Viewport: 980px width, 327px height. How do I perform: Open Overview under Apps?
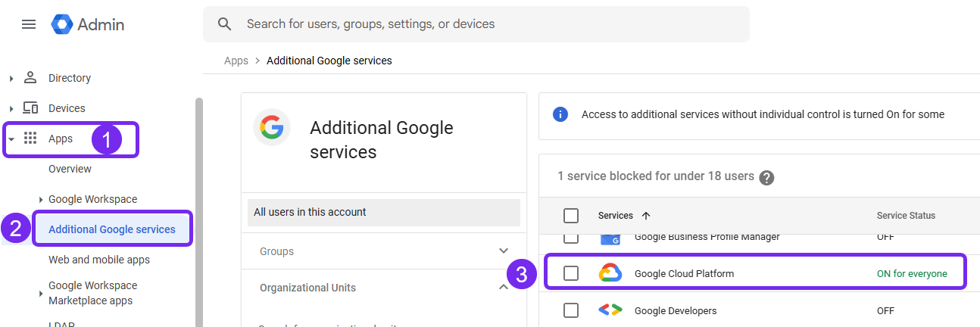point(70,169)
